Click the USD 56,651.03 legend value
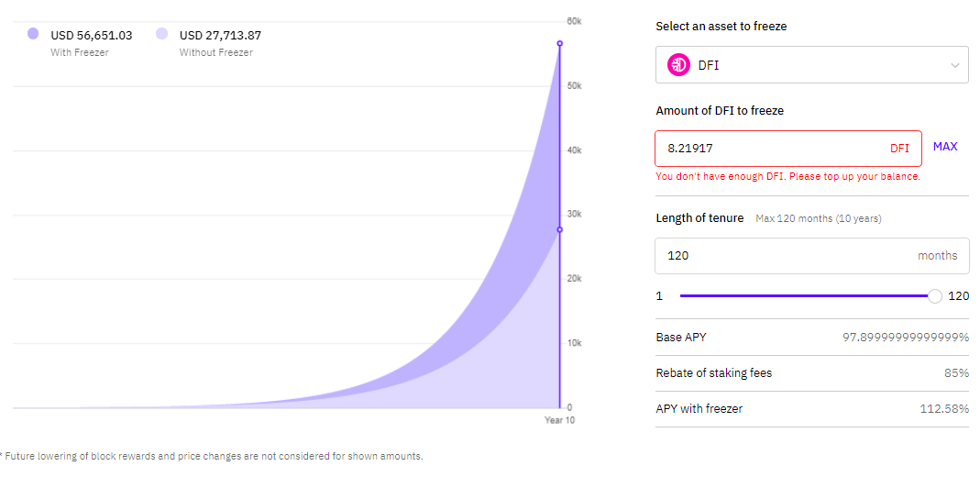980x477 pixels. pos(92,36)
